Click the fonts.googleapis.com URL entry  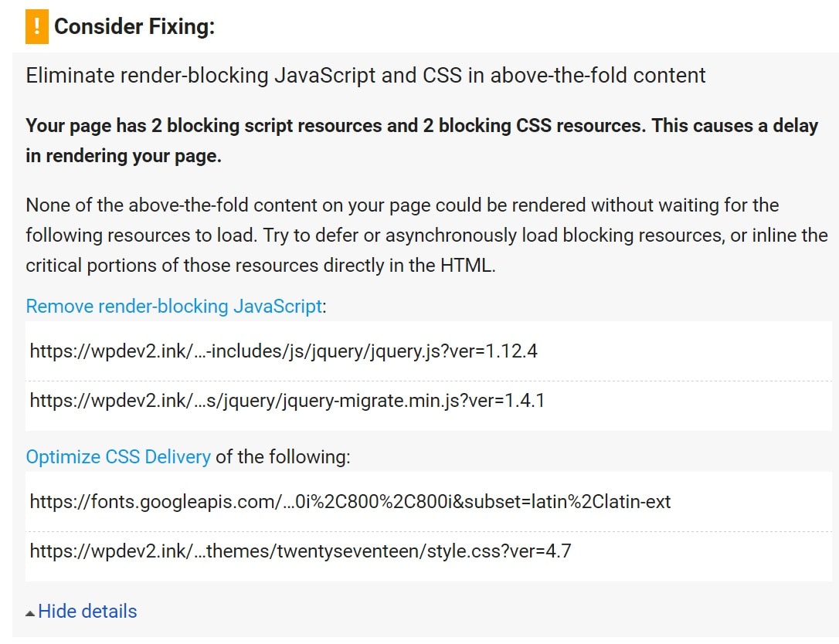coord(349,502)
